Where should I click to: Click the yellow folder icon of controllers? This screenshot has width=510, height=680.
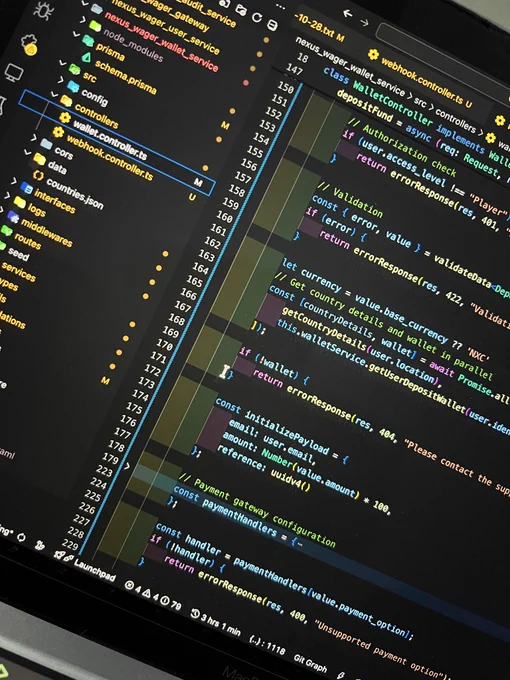tap(66, 101)
